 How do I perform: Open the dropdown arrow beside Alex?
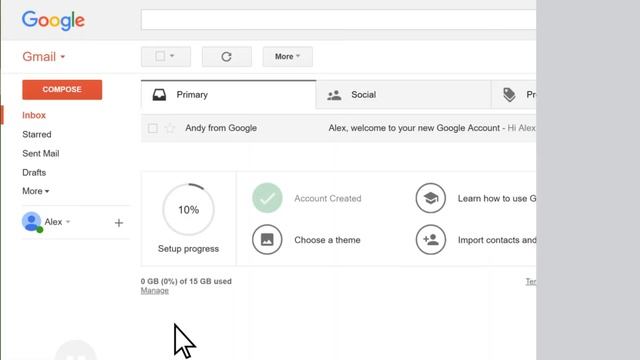[x=68, y=222]
